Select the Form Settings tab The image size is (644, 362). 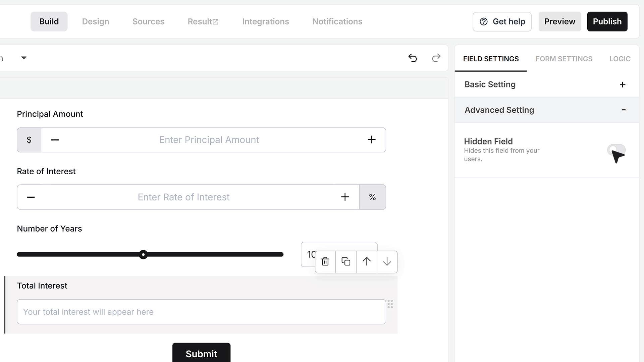(x=564, y=59)
